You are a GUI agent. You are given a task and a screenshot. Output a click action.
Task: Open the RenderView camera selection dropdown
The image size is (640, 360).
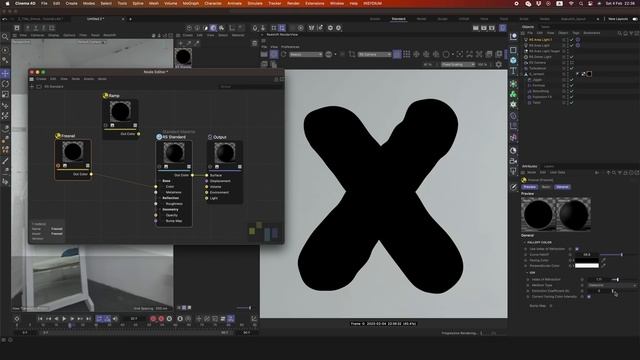[374, 54]
